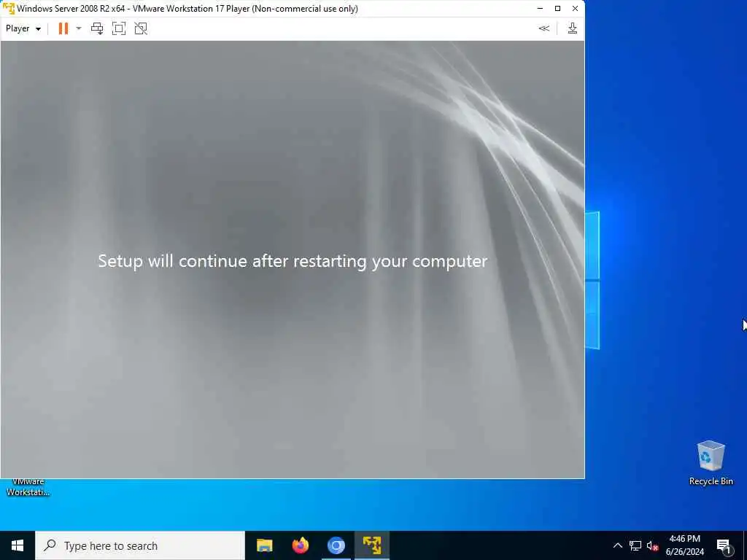The height and width of the screenshot is (560, 747).
Task: Click the muted volume tray icon
Action: [x=652, y=545]
